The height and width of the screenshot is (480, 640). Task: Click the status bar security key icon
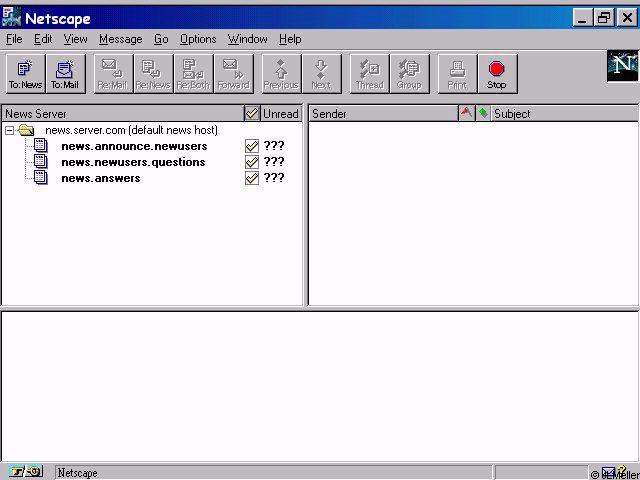tap(25, 472)
